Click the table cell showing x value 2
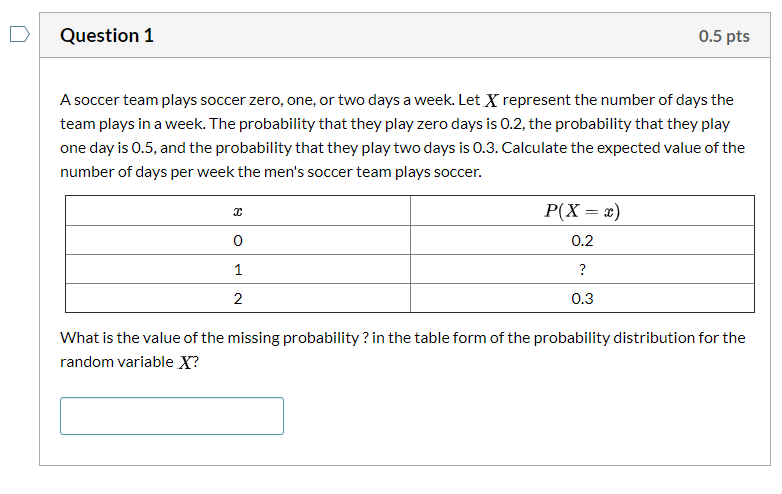This screenshot has width=782, height=494. [238, 298]
